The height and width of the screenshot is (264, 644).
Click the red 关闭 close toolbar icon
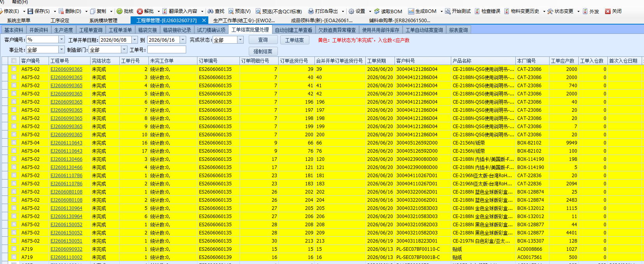click(x=608, y=11)
